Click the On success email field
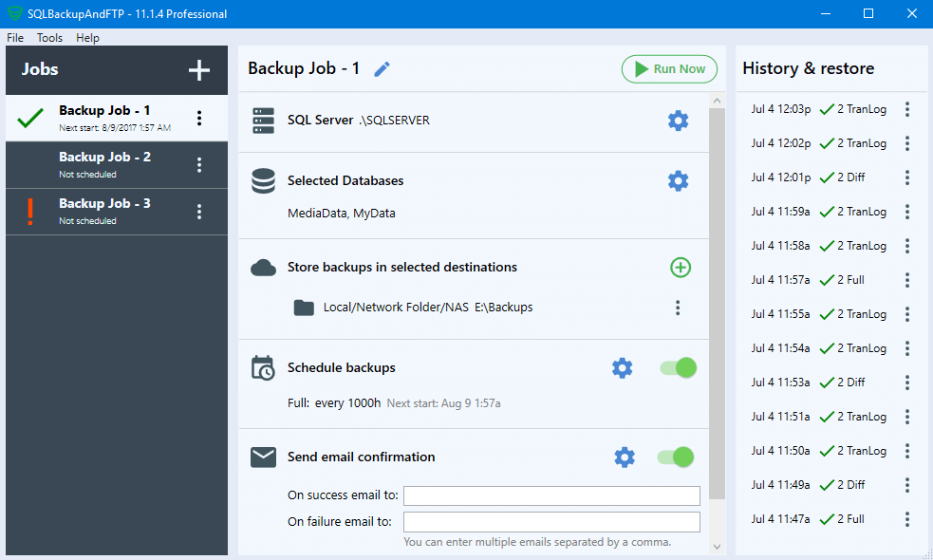The width and height of the screenshot is (933, 560). (x=551, y=495)
